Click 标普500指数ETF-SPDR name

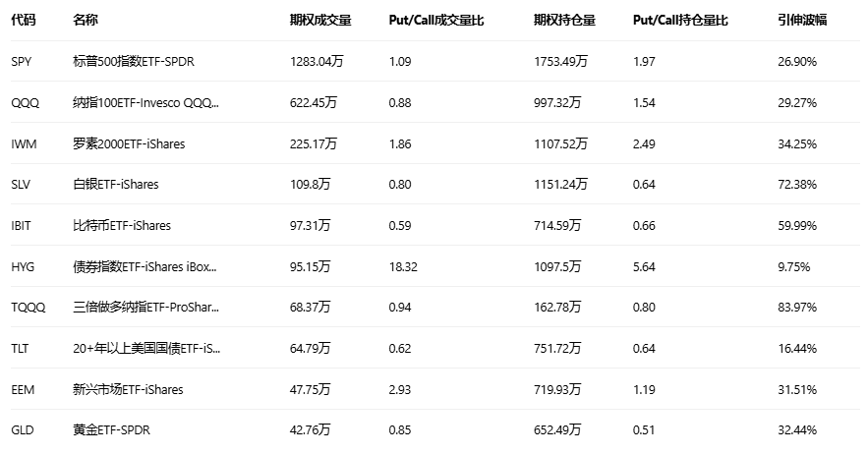[x=134, y=61]
